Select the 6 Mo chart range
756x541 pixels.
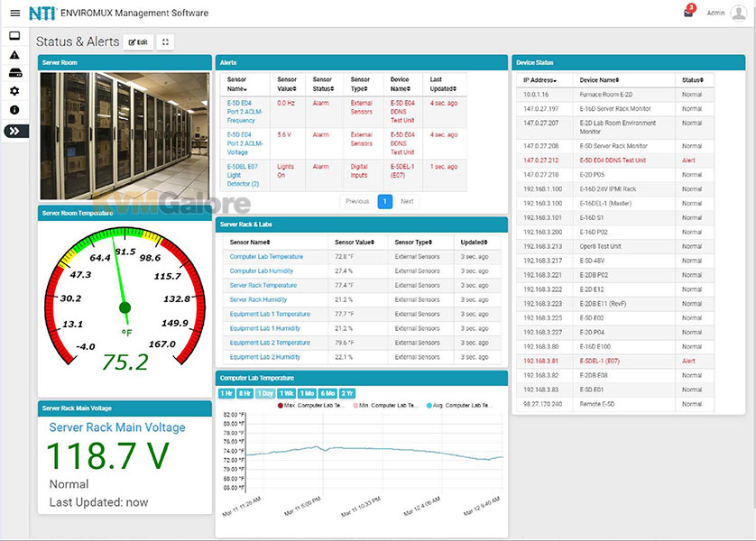[x=327, y=394]
